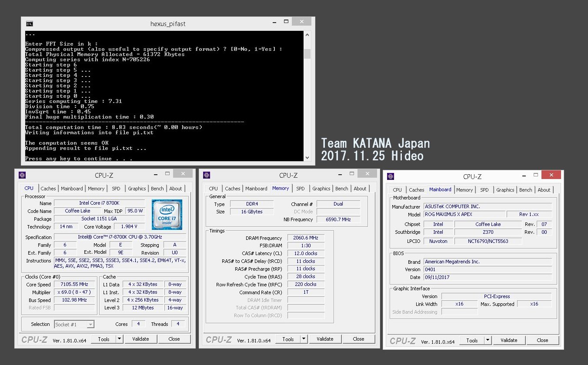
Task: Open the Mainboard tab in the left CPU-Z window
Action: tap(72, 189)
